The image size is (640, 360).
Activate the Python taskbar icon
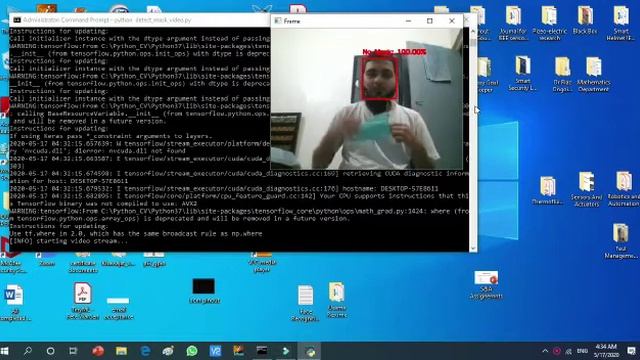pos(310,351)
